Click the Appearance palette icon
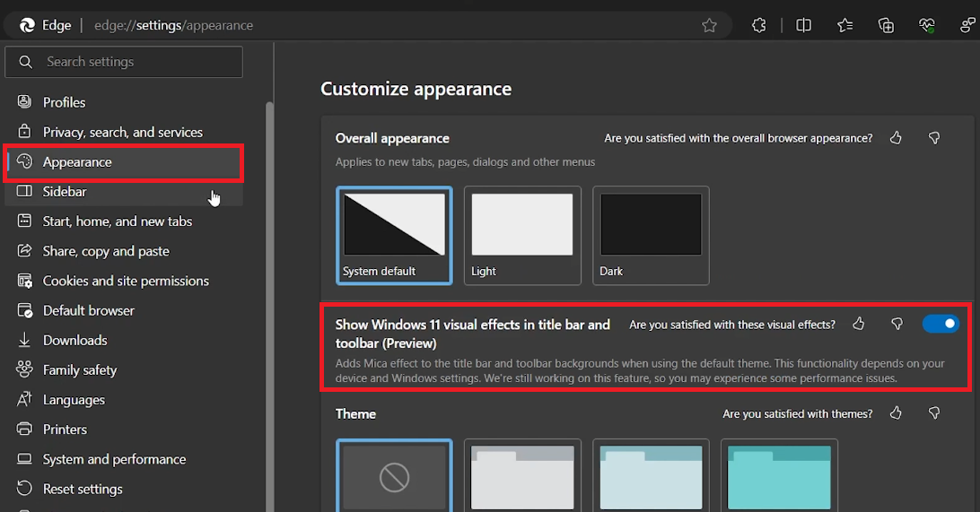 click(24, 161)
